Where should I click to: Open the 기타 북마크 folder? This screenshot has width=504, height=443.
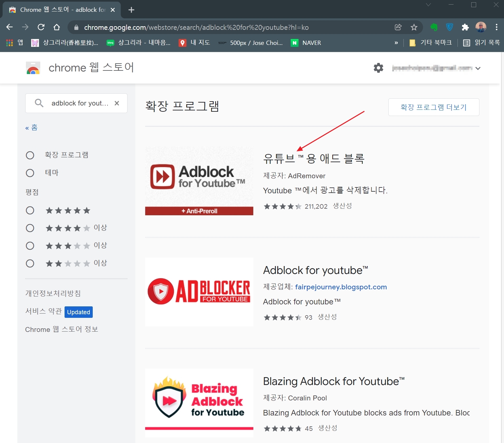[x=431, y=43]
